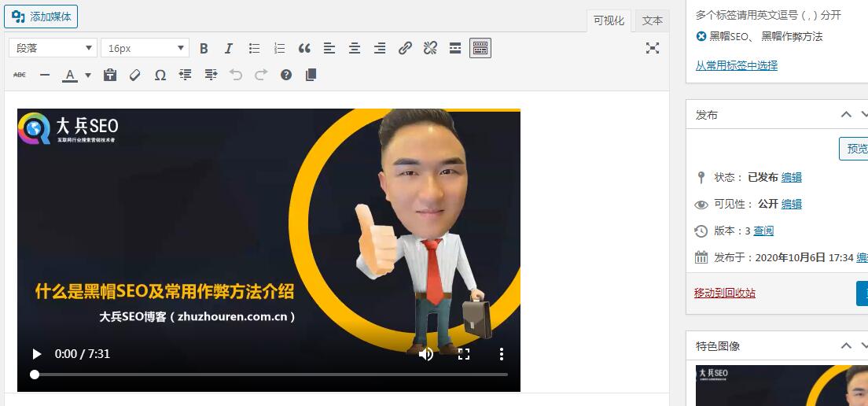Click the tag text 黑帽SEO、黑帽作弊方法

coord(766,36)
